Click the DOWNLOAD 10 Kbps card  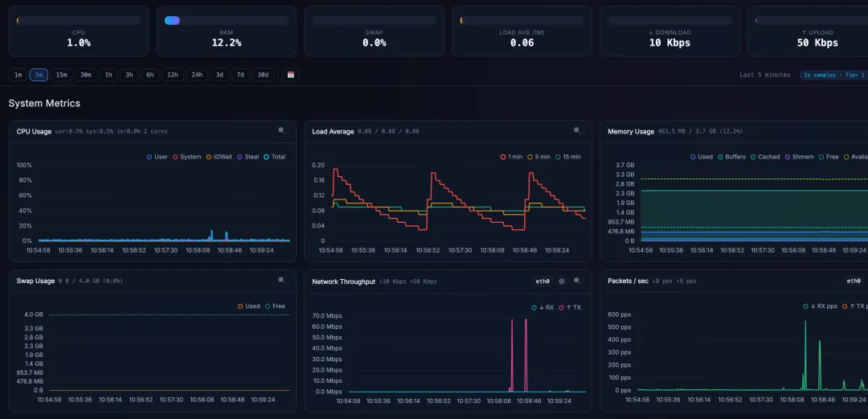[669, 31]
